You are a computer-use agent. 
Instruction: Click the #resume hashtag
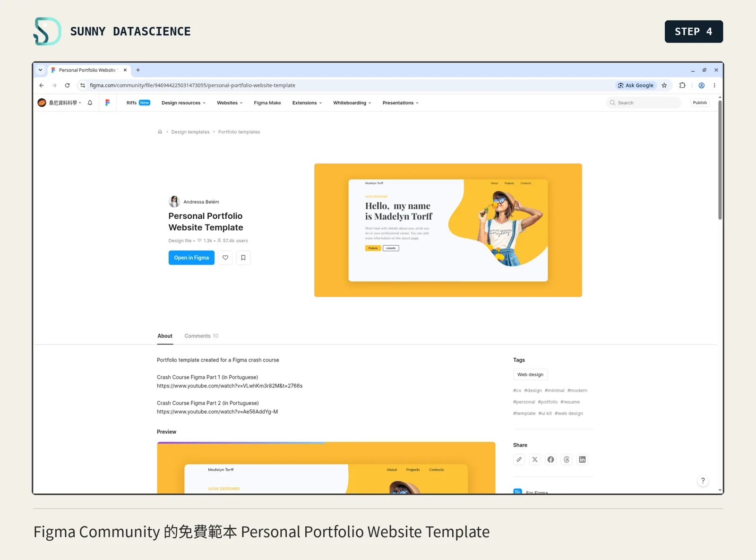pyautogui.click(x=570, y=402)
